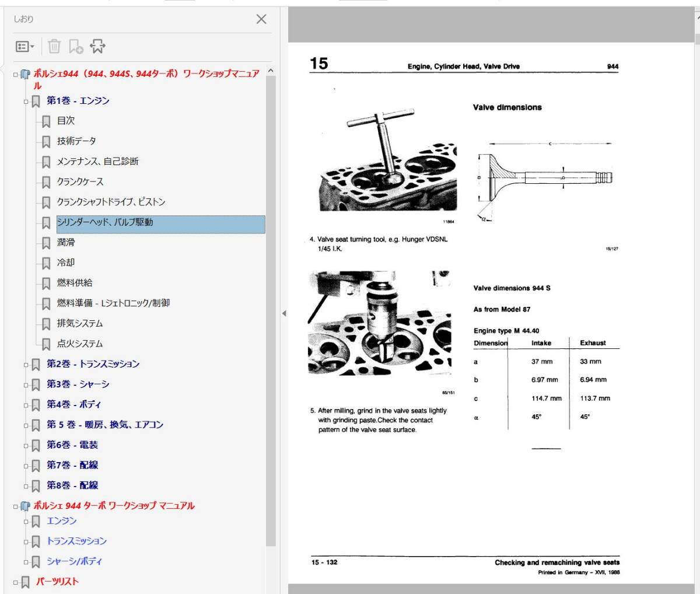Click the 第2巻 - トランスミッション bookmark label
Viewport: 700px width, 594px height.
coord(93,364)
